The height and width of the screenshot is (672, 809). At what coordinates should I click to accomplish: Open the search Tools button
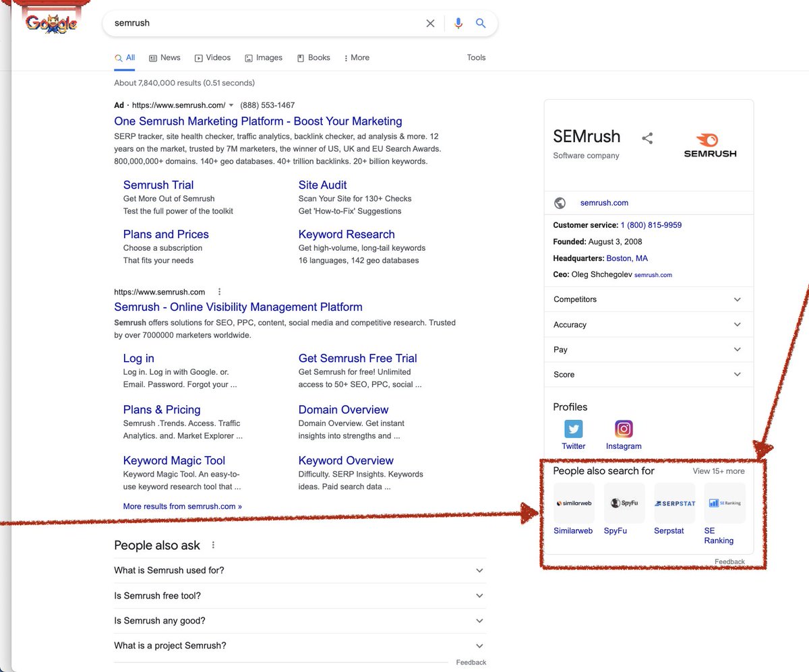476,58
